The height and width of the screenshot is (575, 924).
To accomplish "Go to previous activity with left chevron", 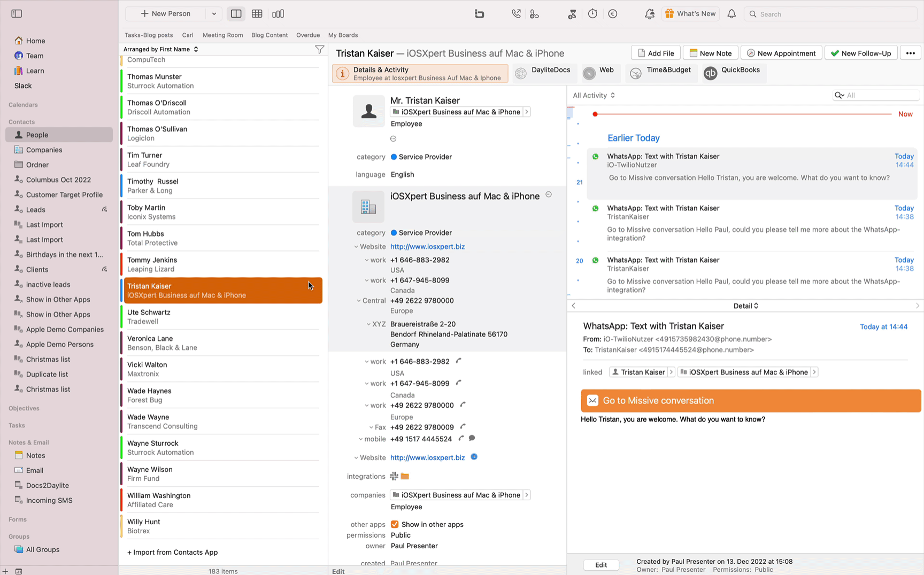I will point(574,306).
